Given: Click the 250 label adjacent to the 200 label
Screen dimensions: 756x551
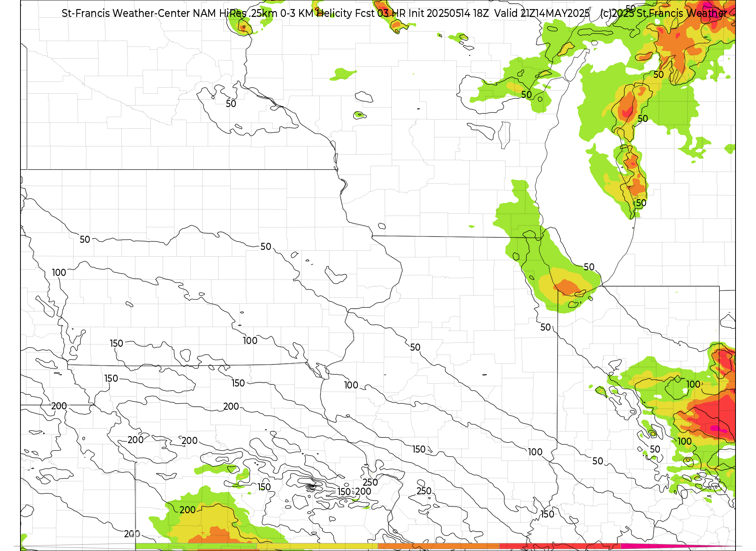Looking at the screenshot, I should coord(370,482).
